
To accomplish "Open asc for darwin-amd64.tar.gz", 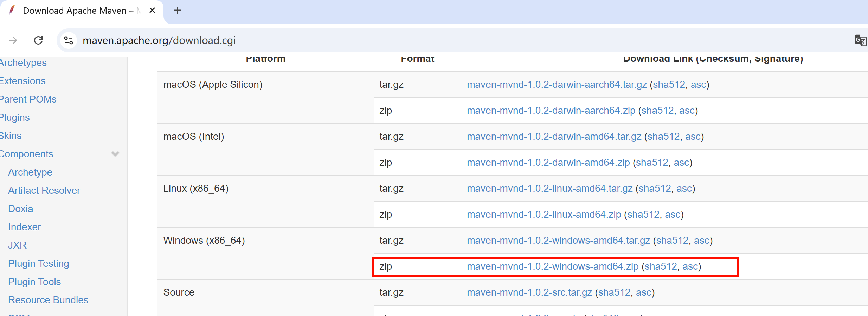I will point(693,137).
